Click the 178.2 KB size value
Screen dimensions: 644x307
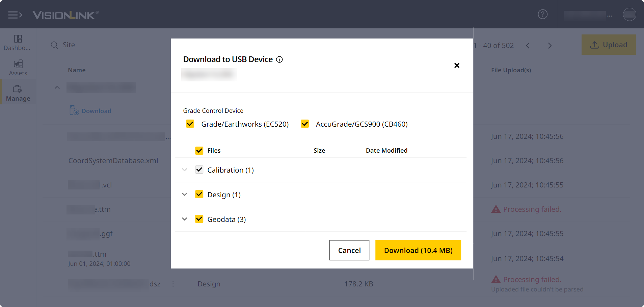point(359,284)
